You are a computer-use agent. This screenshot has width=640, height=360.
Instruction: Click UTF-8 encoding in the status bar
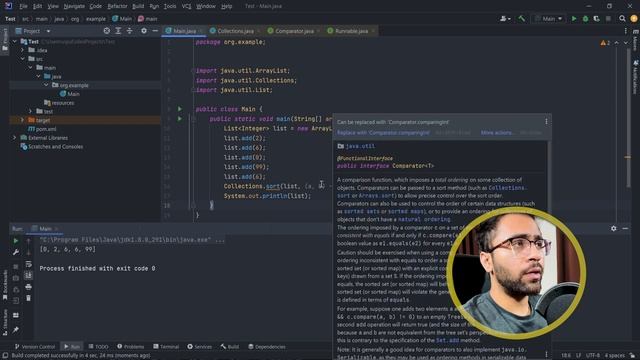click(593, 356)
